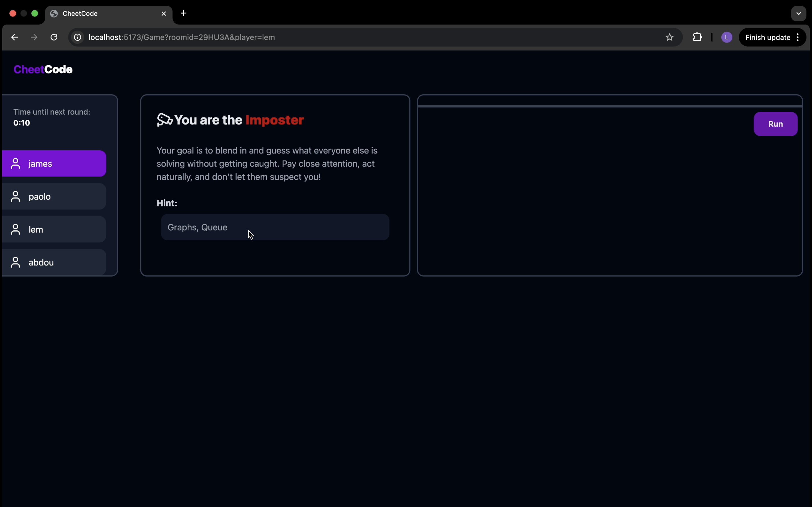Viewport: 812px width, 507px height.
Task: Go back with the browser back arrow
Action: pos(15,37)
